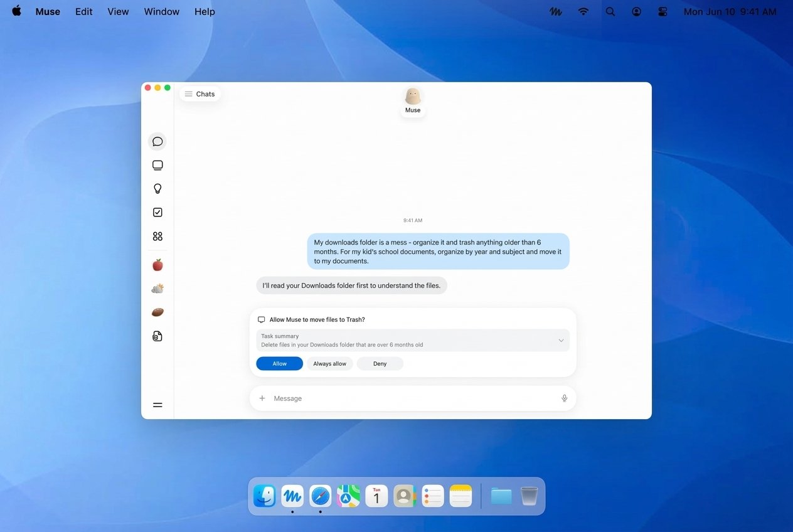Open Maps from the Dock

[348, 496]
